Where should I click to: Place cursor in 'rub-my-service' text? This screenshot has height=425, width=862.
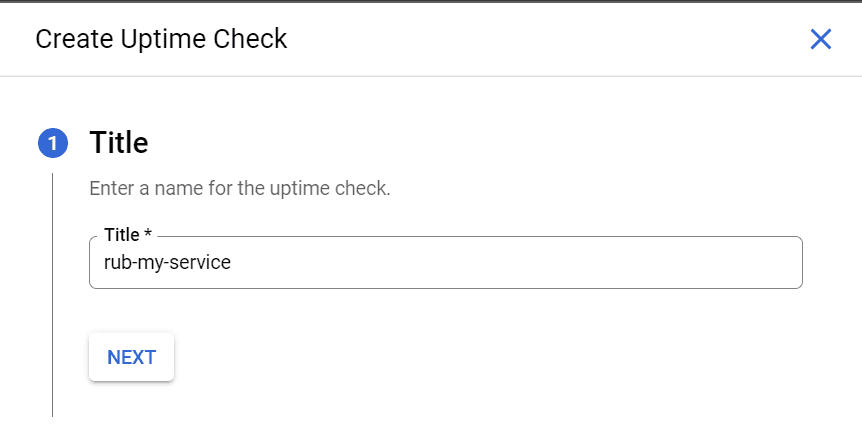(x=167, y=263)
